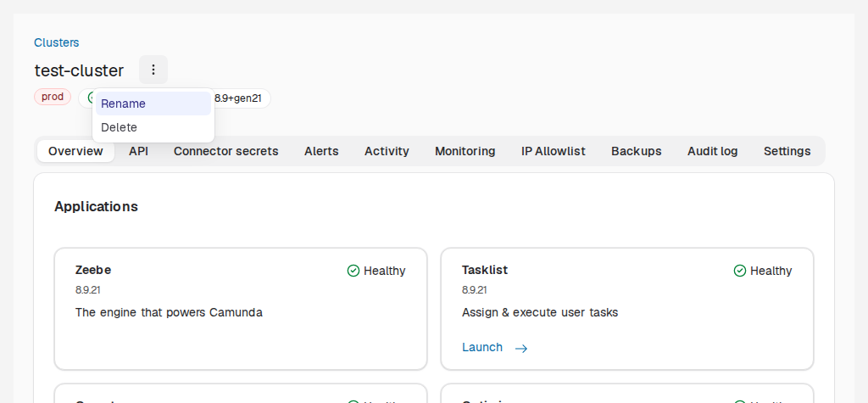This screenshot has width=868, height=403.
Task: Go to the Alerts tab
Action: tap(321, 151)
